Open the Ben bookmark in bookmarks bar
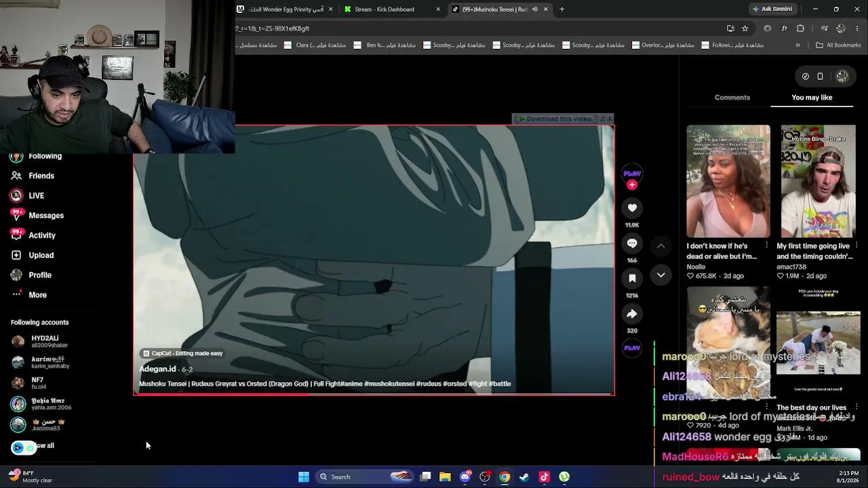Viewport: 868px width, 488px height. coord(385,45)
